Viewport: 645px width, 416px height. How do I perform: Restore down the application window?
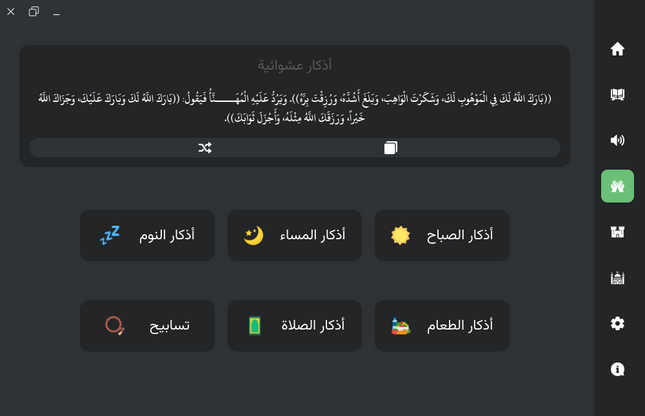coord(34,12)
